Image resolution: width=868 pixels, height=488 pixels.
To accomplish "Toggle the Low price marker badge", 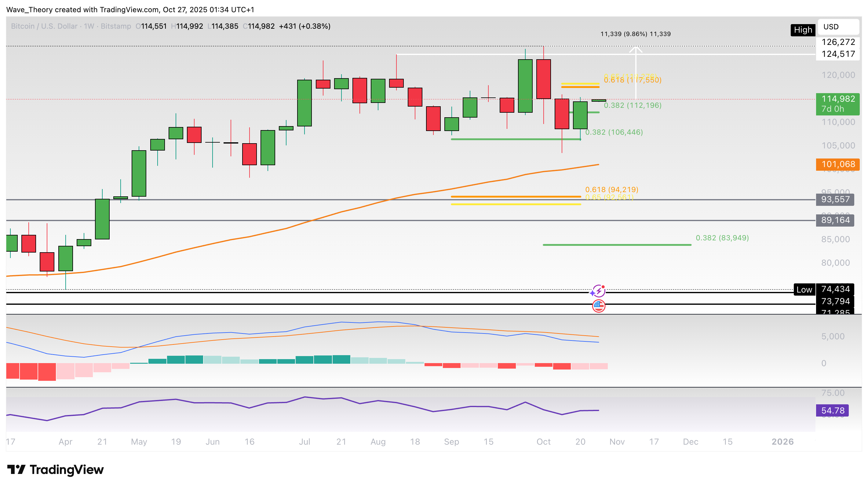I will [x=805, y=290].
